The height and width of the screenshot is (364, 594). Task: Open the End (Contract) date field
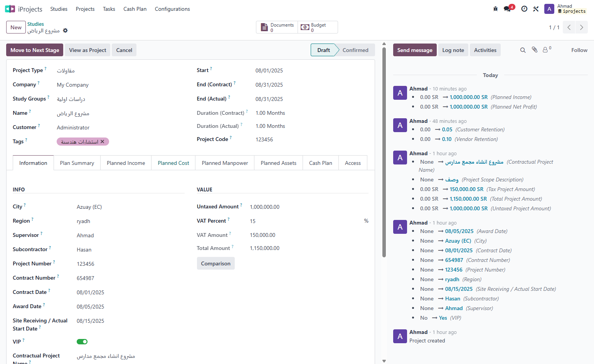click(x=311, y=85)
